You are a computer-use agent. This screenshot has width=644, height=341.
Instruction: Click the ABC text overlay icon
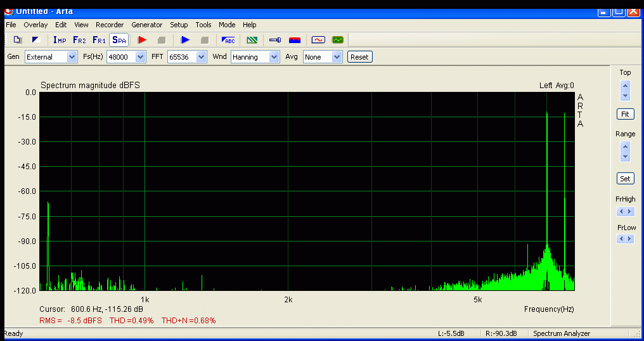point(228,40)
